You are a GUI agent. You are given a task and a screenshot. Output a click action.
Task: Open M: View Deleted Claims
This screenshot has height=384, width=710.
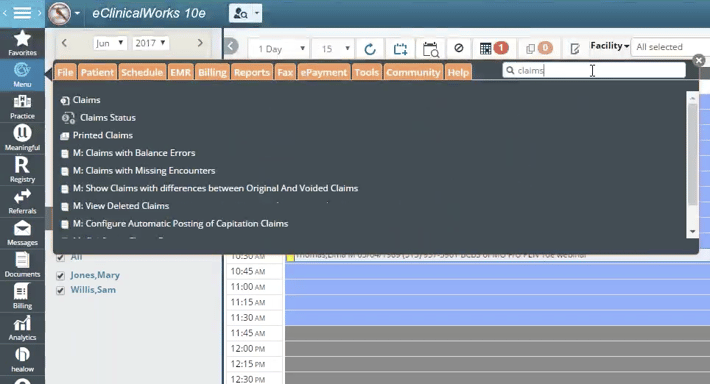coord(121,206)
